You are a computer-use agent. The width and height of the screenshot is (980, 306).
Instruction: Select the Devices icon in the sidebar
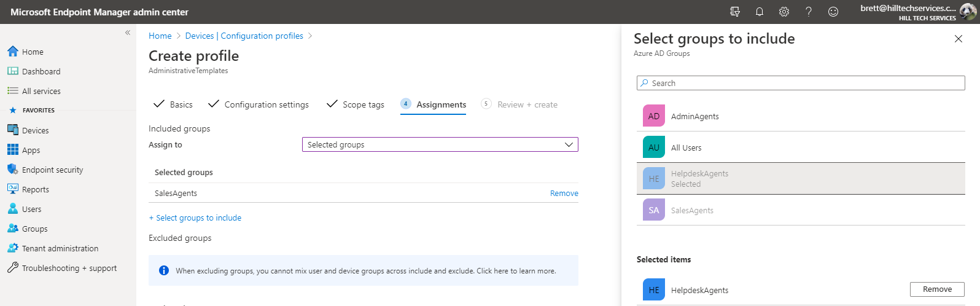tap(13, 130)
